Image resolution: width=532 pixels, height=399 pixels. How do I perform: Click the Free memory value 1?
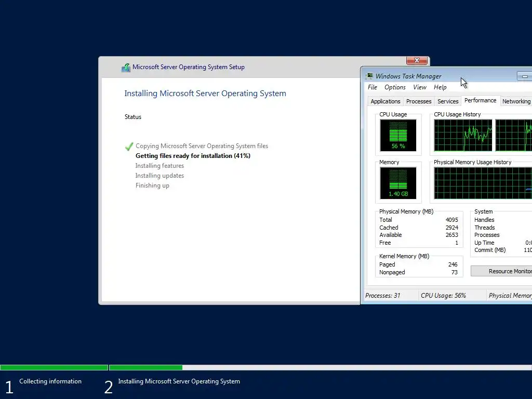pyautogui.click(x=456, y=243)
